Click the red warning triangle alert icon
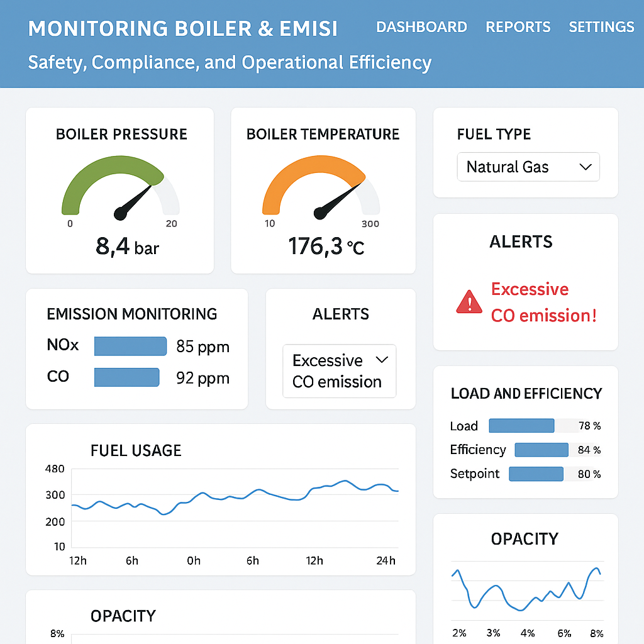 [x=469, y=302]
